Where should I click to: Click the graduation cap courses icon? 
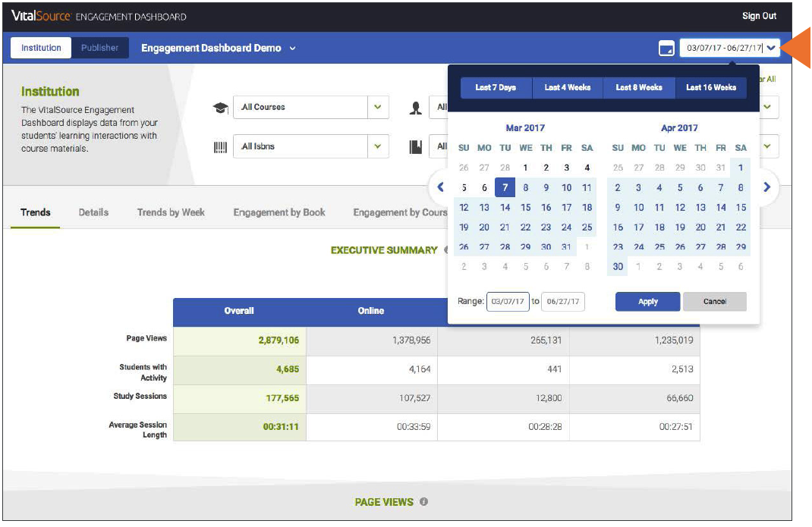pyautogui.click(x=220, y=108)
